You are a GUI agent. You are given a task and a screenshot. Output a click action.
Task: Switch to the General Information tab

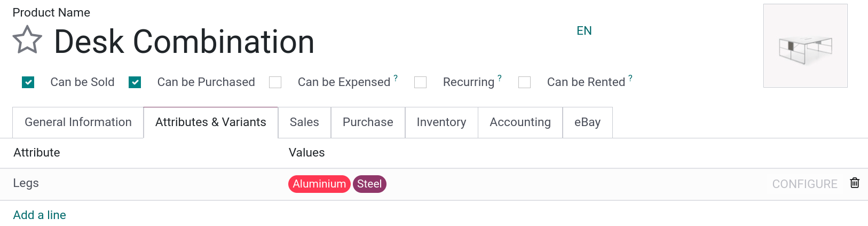78,122
